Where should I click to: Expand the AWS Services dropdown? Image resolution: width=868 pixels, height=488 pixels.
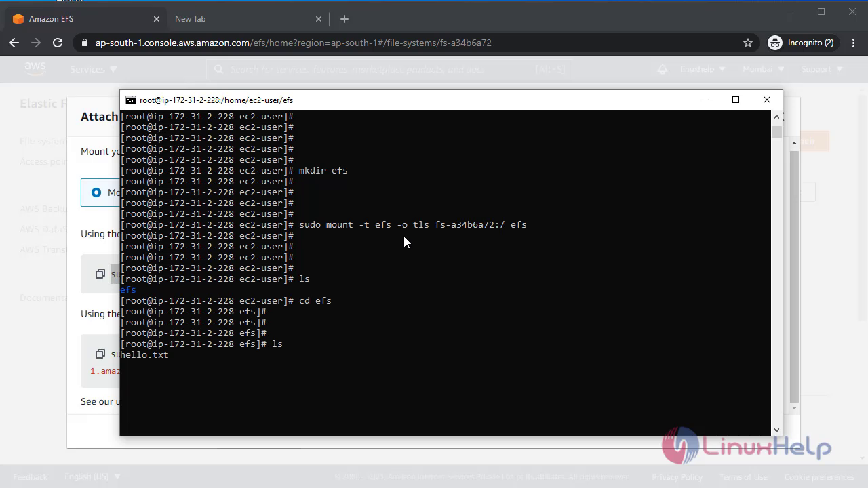[94, 69]
